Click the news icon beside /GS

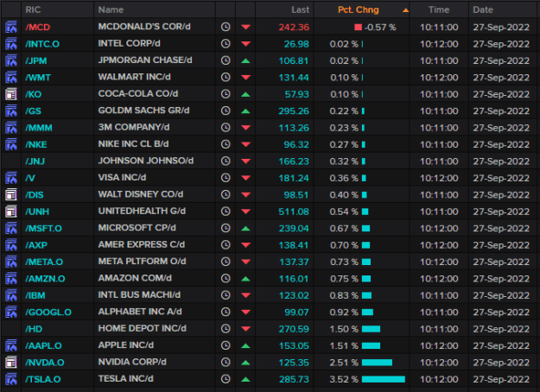[11, 111]
